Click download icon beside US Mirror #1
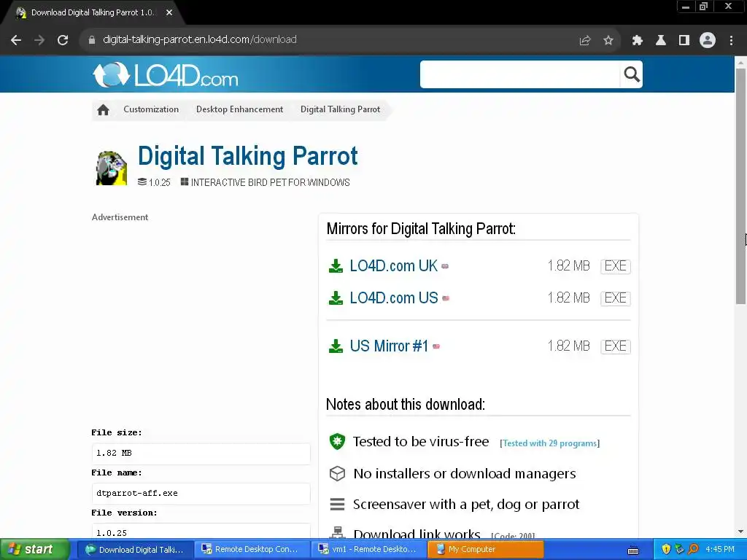The width and height of the screenshot is (747, 560). point(336,346)
